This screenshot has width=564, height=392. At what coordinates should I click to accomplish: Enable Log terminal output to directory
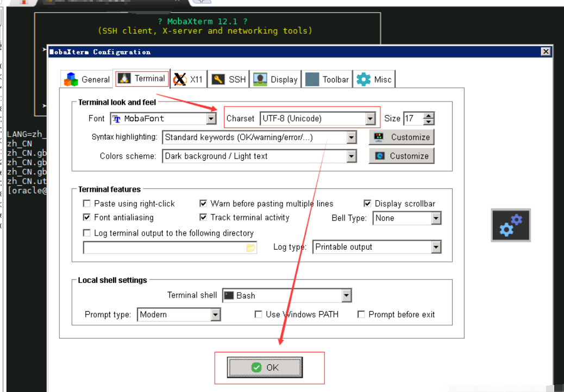click(x=87, y=233)
